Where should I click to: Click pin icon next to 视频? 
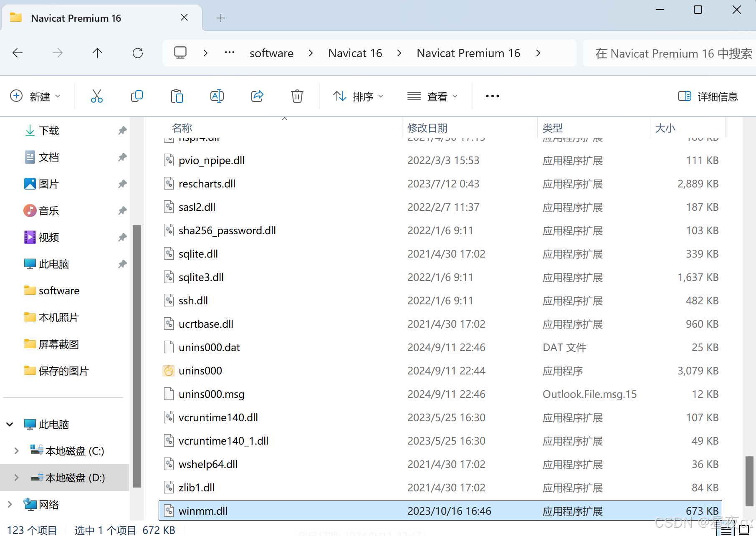(x=122, y=238)
